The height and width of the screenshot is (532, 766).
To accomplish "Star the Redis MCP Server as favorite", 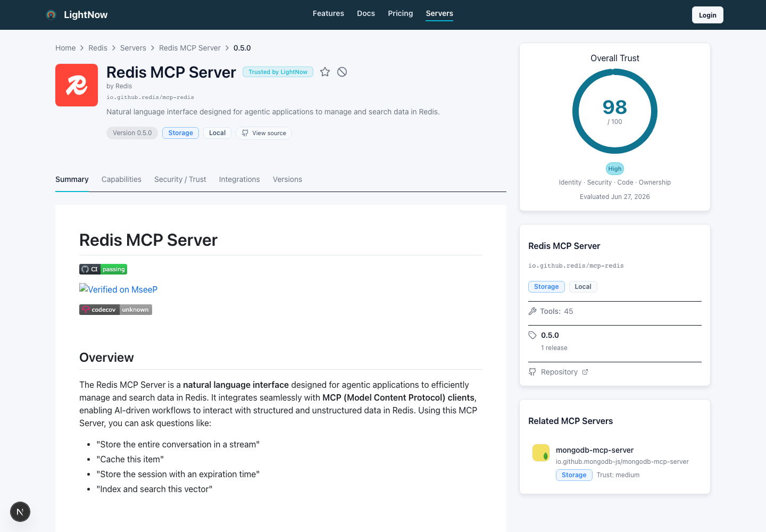I will coord(325,72).
